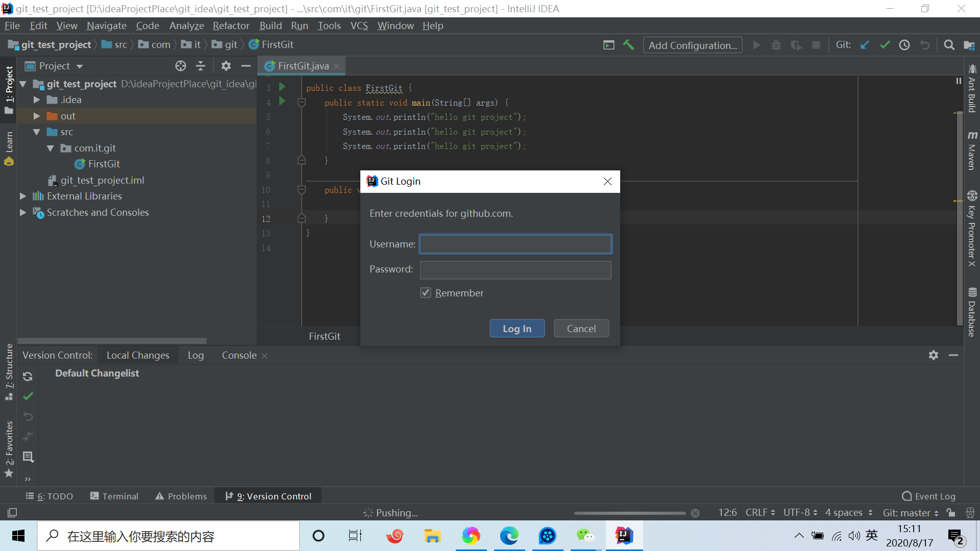Click the Build project hammer icon
The image size is (980, 551).
(x=628, y=45)
